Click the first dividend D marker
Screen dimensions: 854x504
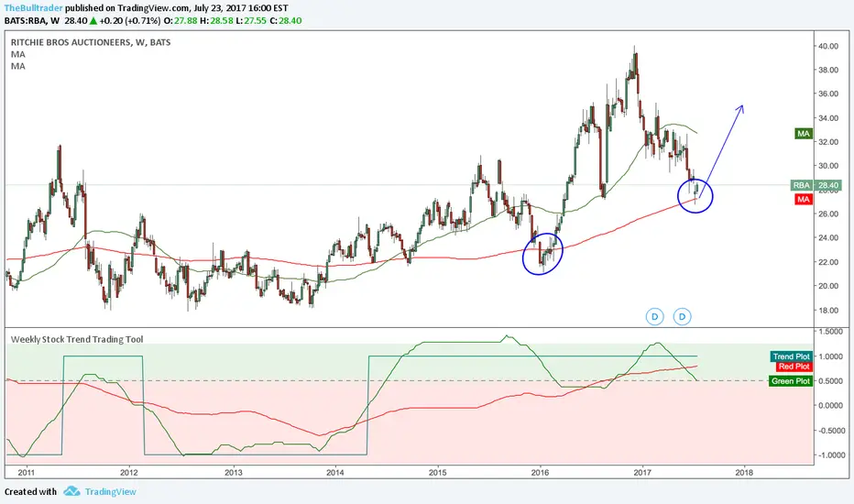point(654,316)
